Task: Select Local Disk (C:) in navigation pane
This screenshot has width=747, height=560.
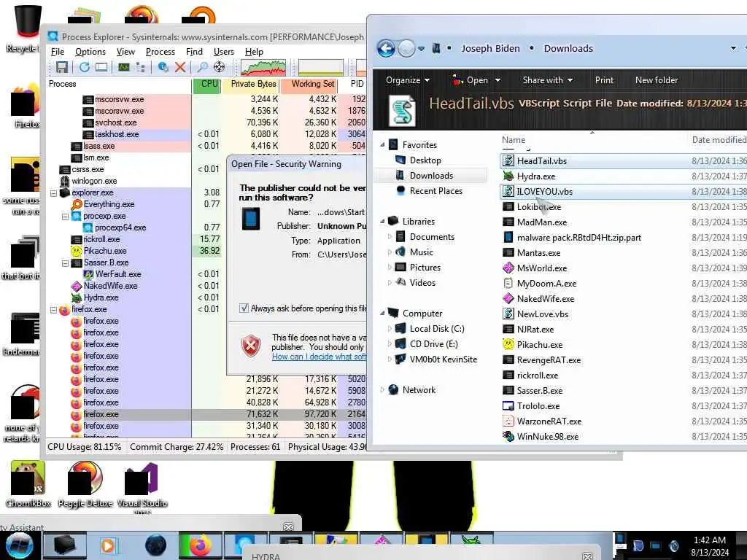Action: (x=437, y=329)
